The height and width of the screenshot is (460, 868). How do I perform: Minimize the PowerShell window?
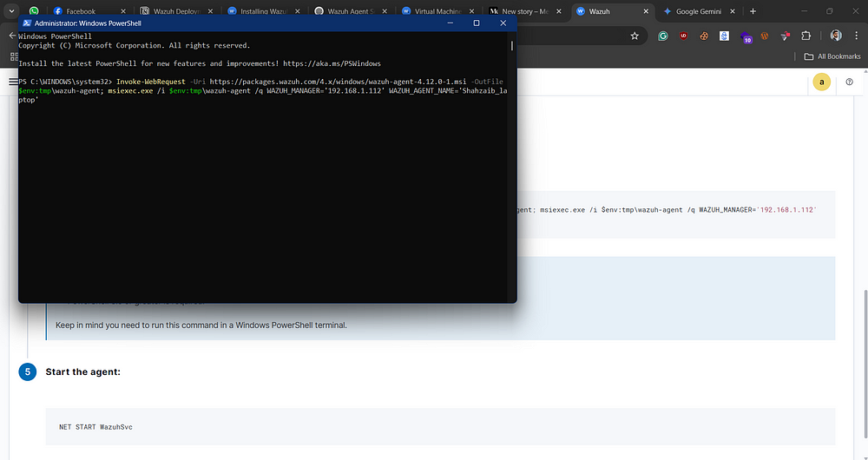click(x=450, y=23)
